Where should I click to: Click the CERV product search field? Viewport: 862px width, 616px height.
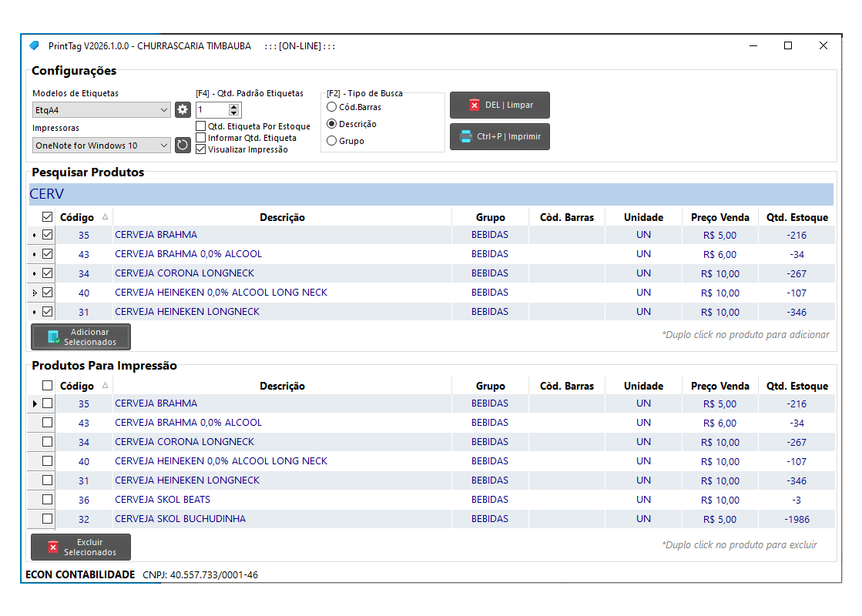coord(431,194)
